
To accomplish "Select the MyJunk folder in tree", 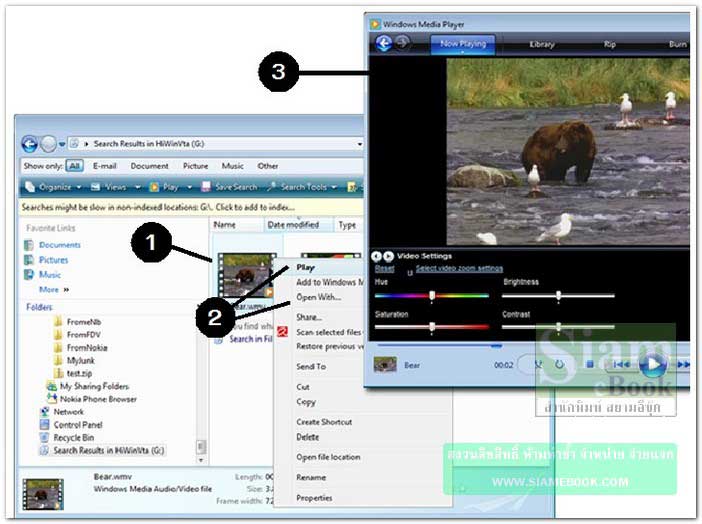I will 81,361.
